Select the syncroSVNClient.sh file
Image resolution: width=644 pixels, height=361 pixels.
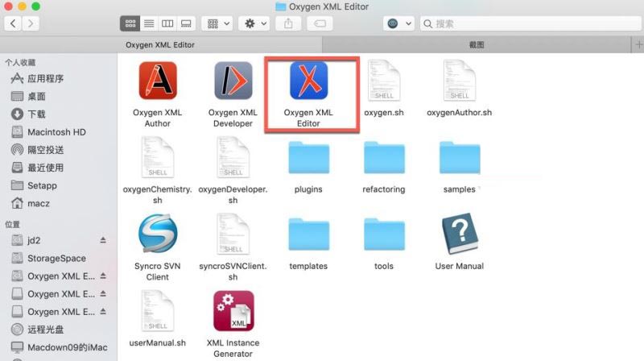[x=233, y=234]
